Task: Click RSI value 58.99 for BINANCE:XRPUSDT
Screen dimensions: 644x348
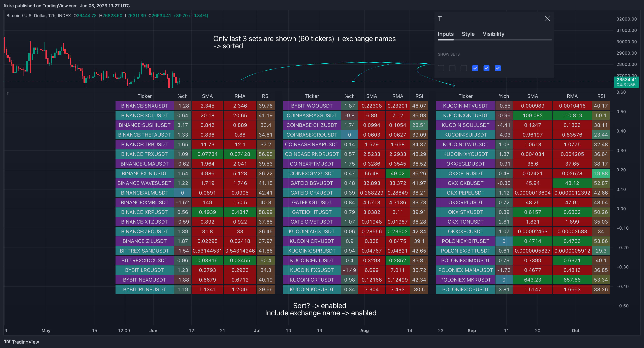Action: [265, 212]
